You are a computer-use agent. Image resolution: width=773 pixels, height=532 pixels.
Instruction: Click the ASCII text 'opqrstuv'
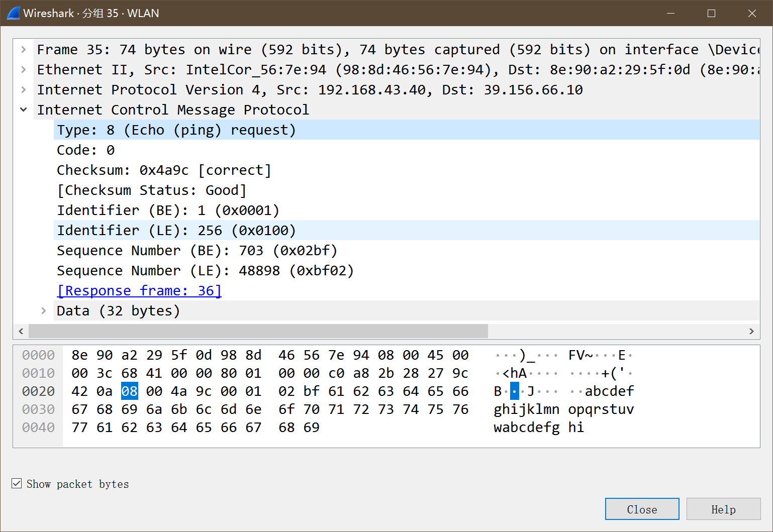601,409
